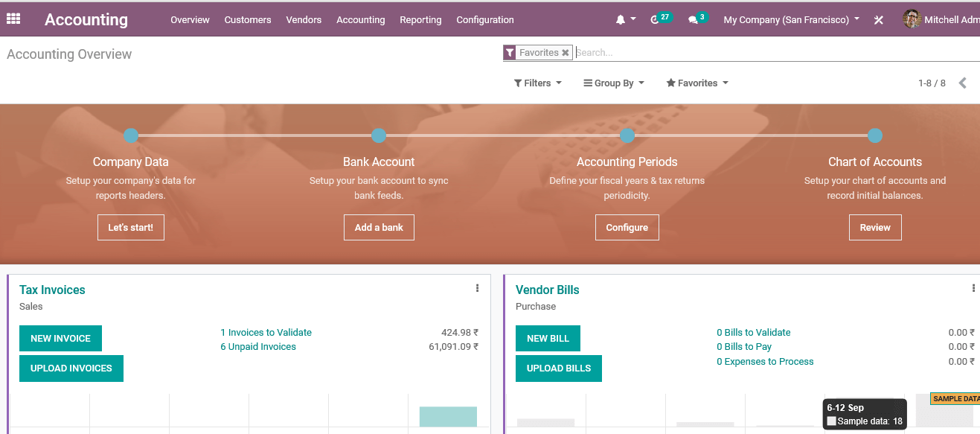The width and height of the screenshot is (980, 434).
Task: Click the funnel icon in Favorites facet
Action: (510, 53)
